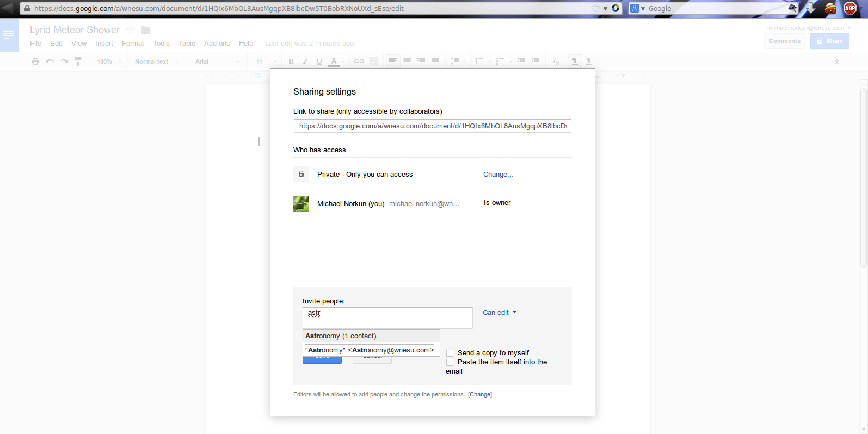This screenshot has height=434, width=868.
Task: Open the Table menu
Action: [x=187, y=44]
